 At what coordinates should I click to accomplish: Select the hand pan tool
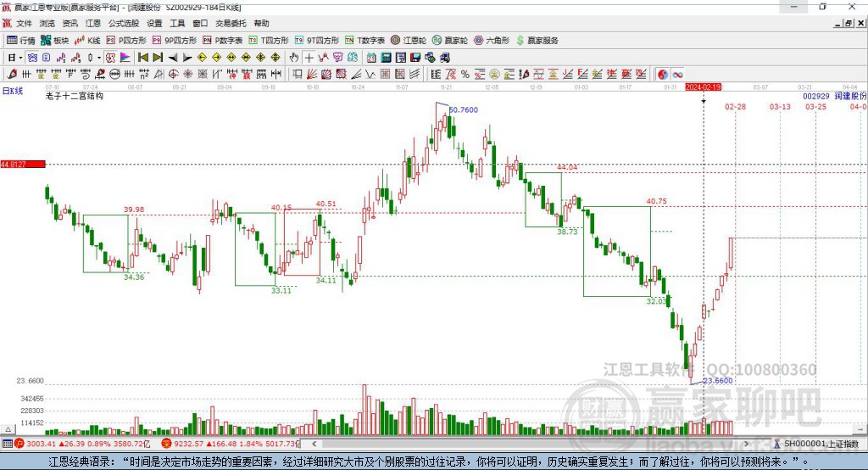click(294, 58)
